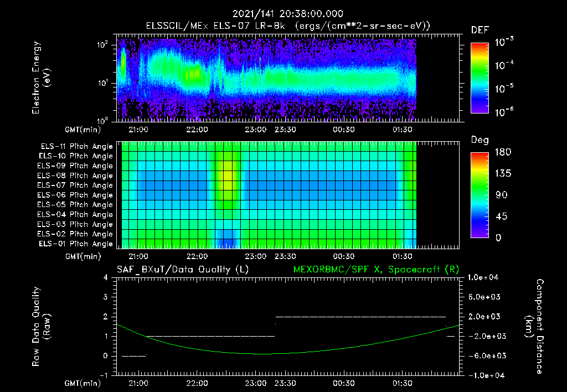Select the green MEXORBMC/SPF X, Spacecraft (R) legend

pos(376,270)
